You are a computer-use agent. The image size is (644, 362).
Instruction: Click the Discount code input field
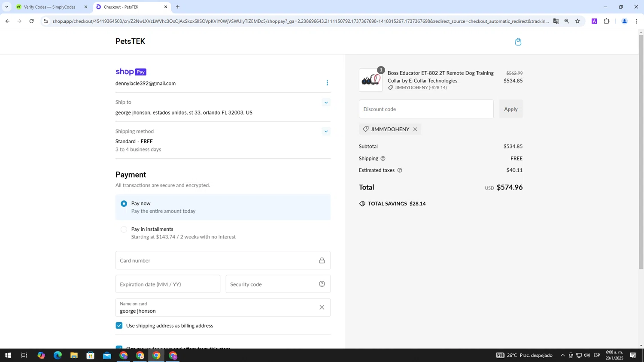pyautogui.click(x=426, y=109)
